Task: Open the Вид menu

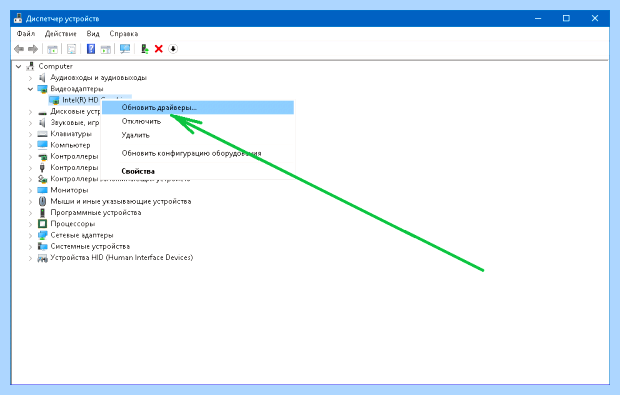Action: tap(93, 34)
